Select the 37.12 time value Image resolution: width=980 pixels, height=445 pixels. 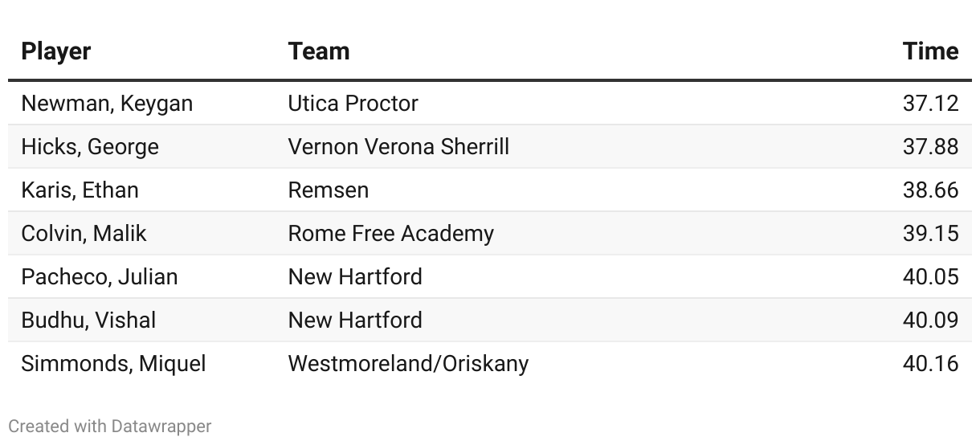point(930,104)
